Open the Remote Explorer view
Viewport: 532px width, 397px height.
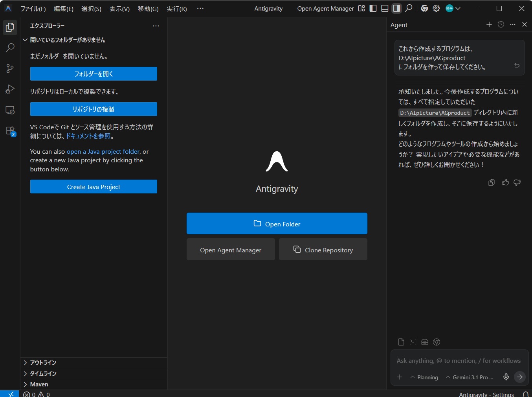10,110
